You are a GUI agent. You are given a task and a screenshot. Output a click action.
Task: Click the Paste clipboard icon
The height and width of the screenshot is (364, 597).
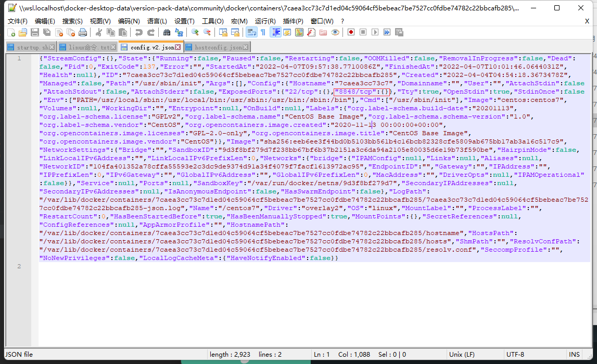[123, 32]
